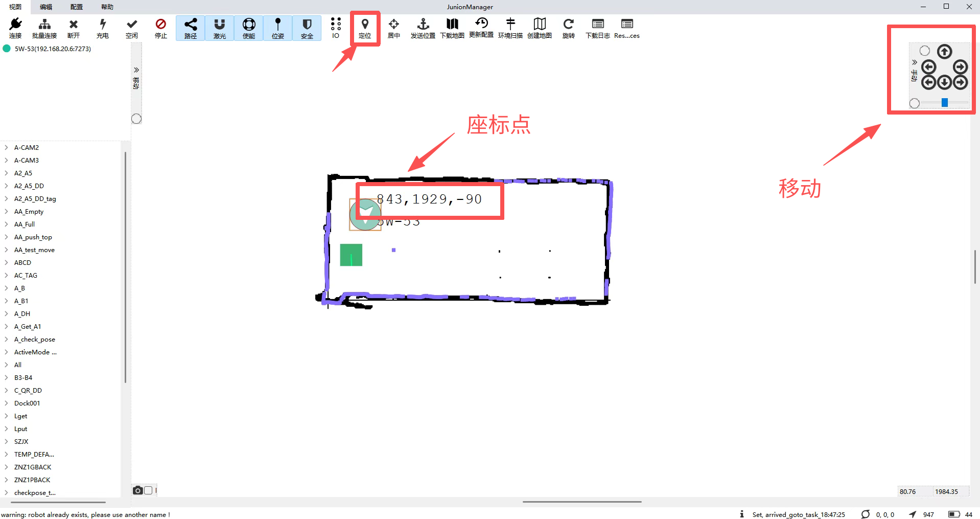Expand the A-CAM2 tree item
Screen dimensions: 980x519
(x=6, y=148)
